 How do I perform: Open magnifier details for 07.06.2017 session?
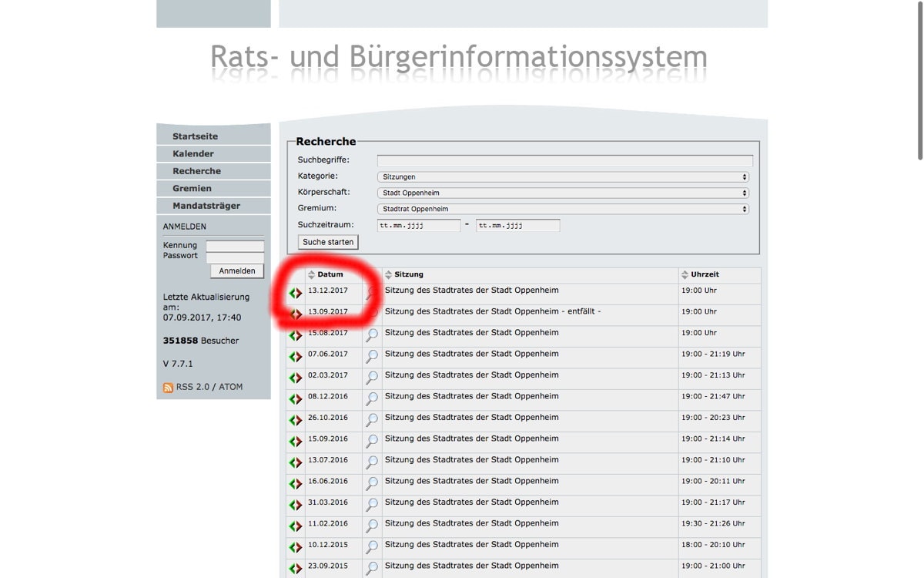point(372,356)
